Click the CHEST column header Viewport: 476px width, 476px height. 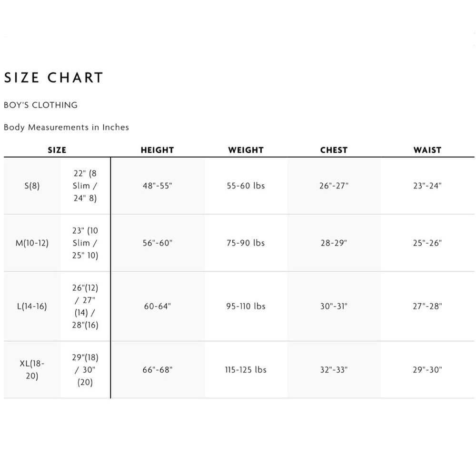[x=334, y=150]
